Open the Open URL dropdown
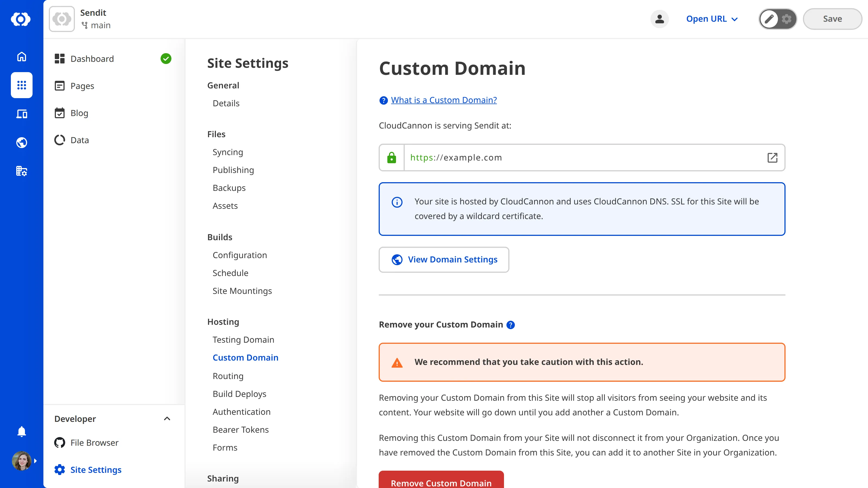 712,19
